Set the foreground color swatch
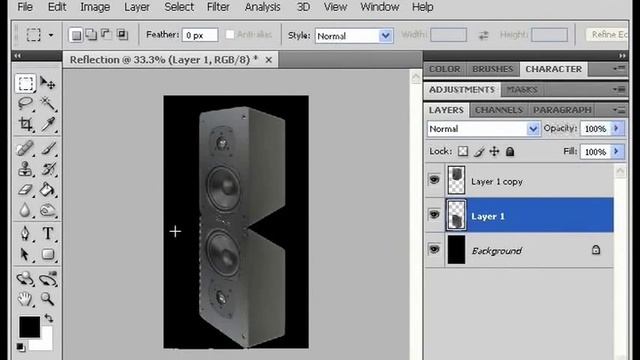640x360 pixels. pyautogui.click(x=29, y=327)
